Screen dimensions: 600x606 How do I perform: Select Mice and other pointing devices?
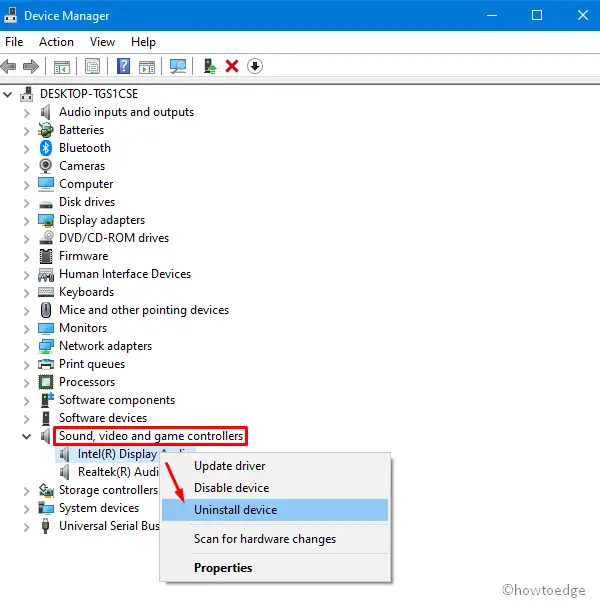tap(143, 310)
